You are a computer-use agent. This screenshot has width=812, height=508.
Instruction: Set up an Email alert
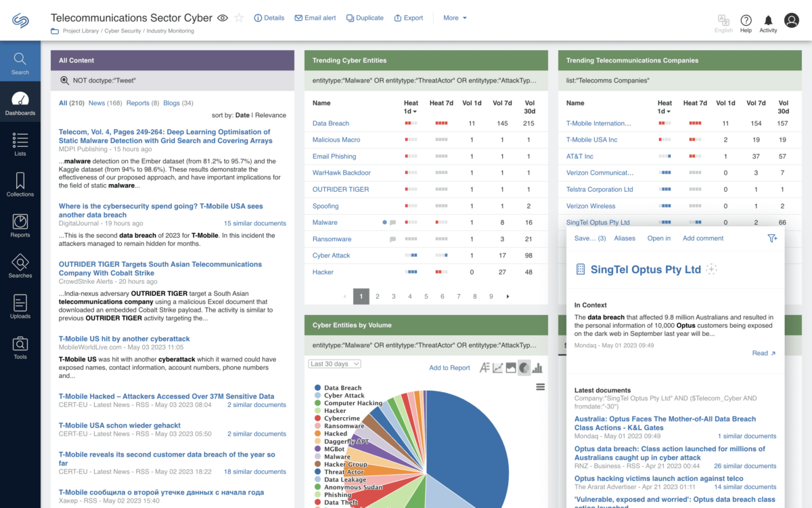pos(315,18)
